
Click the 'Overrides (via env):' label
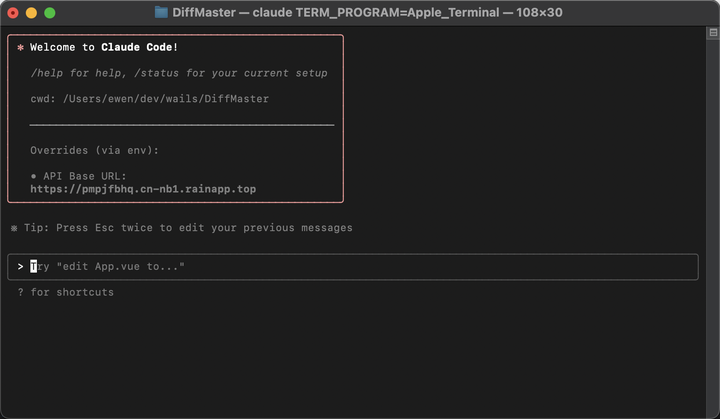(95, 150)
